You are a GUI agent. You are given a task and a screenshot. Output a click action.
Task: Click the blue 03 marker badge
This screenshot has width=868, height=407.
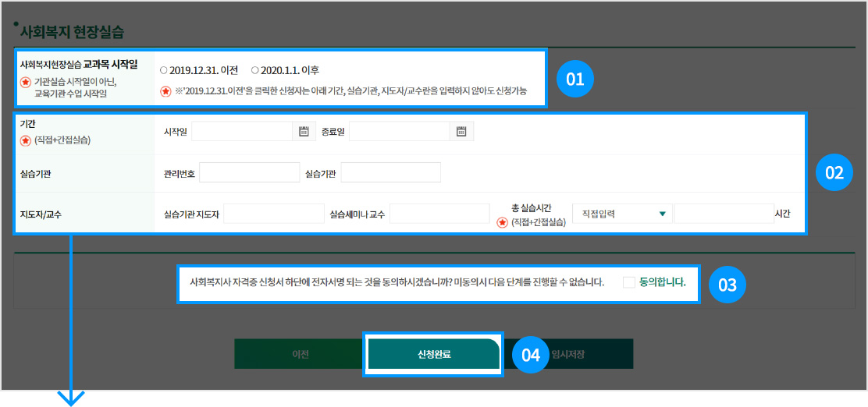point(727,285)
